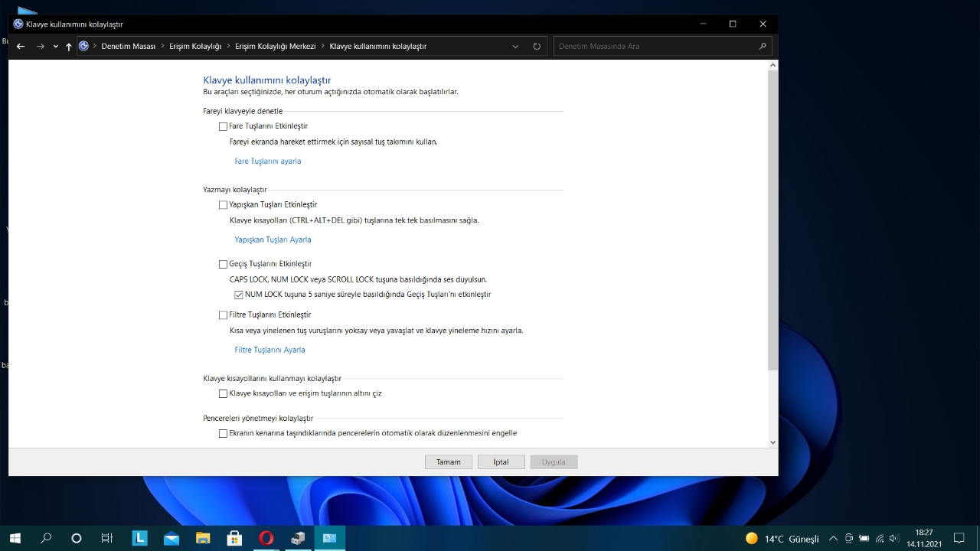Select Denetim Masası in the breadcrumb

coord(129,47)
